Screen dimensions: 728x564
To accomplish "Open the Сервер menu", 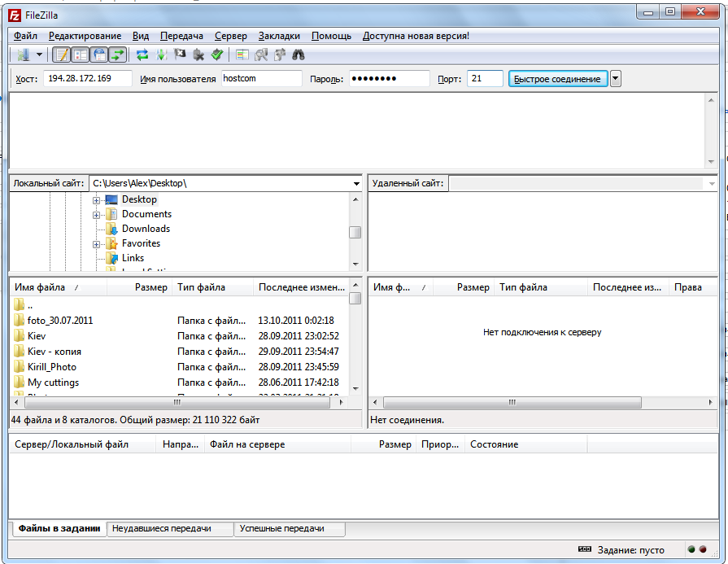I will 231,36.
